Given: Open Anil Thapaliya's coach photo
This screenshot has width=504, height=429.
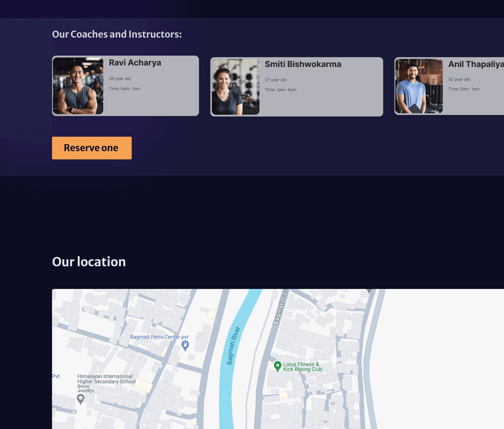Looking at the screenshot, I should click(419, 86).
